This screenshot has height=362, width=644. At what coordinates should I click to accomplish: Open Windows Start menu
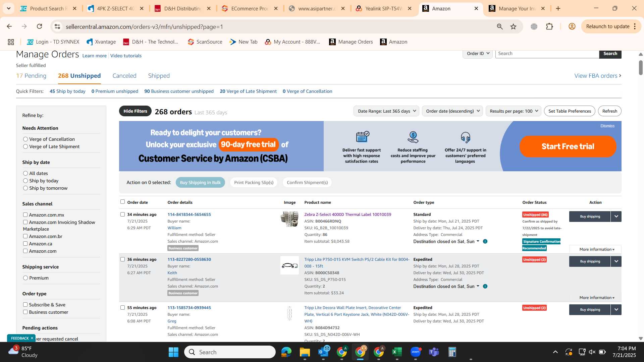click(x=173, y=352)
